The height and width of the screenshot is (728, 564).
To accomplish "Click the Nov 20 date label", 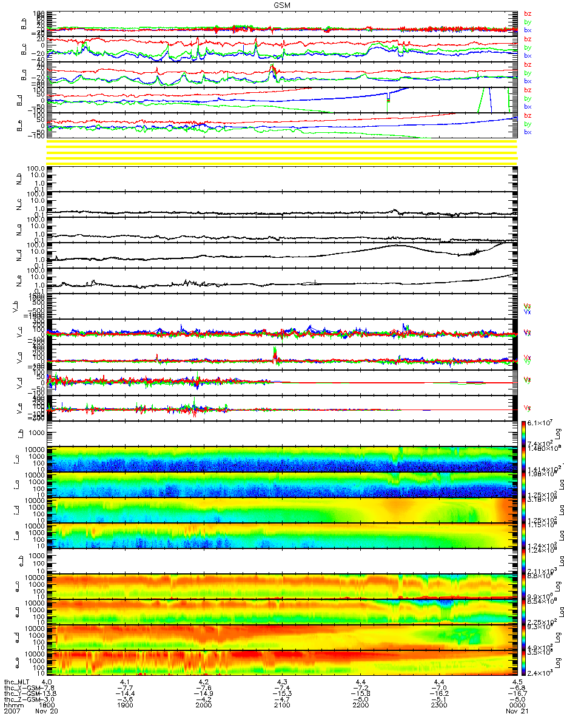I will coord(47,712).
